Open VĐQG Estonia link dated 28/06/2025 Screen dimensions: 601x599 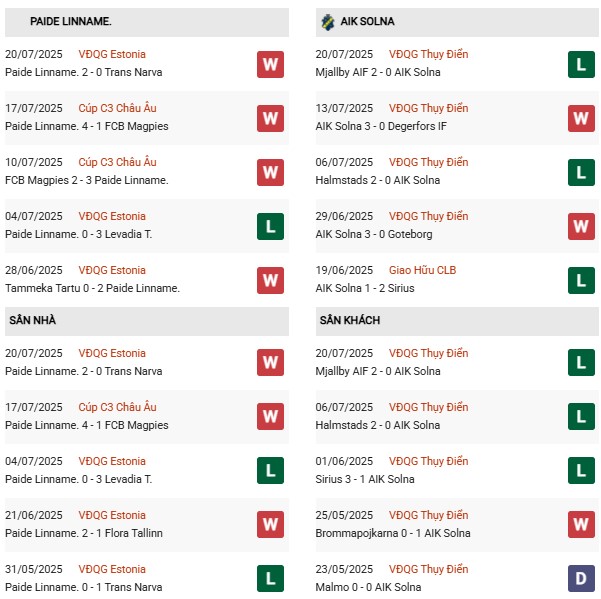click(112, 270)
